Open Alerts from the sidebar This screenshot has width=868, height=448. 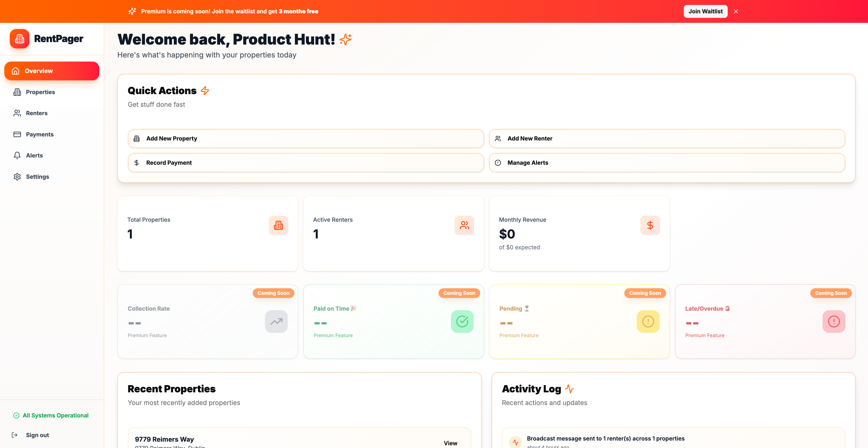click(x=34, y=155)
